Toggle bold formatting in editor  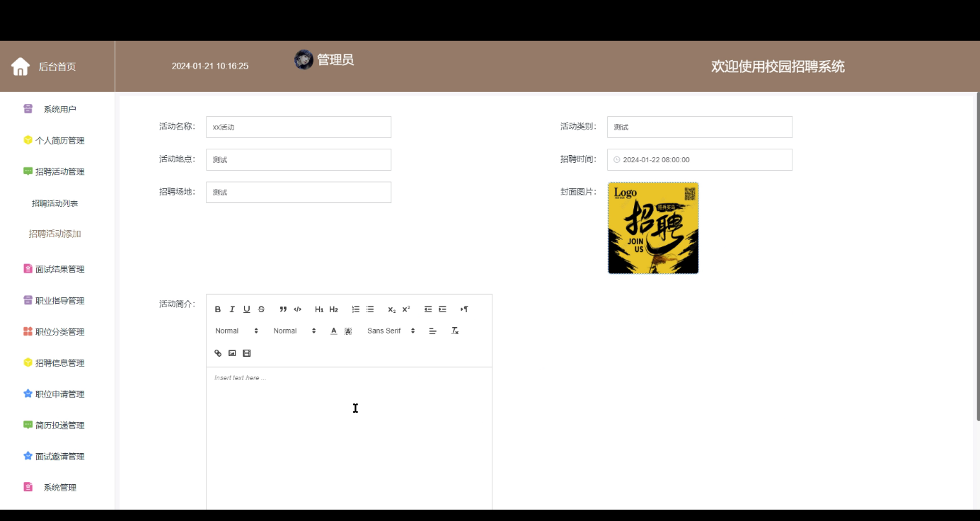(x=218, y=309)
